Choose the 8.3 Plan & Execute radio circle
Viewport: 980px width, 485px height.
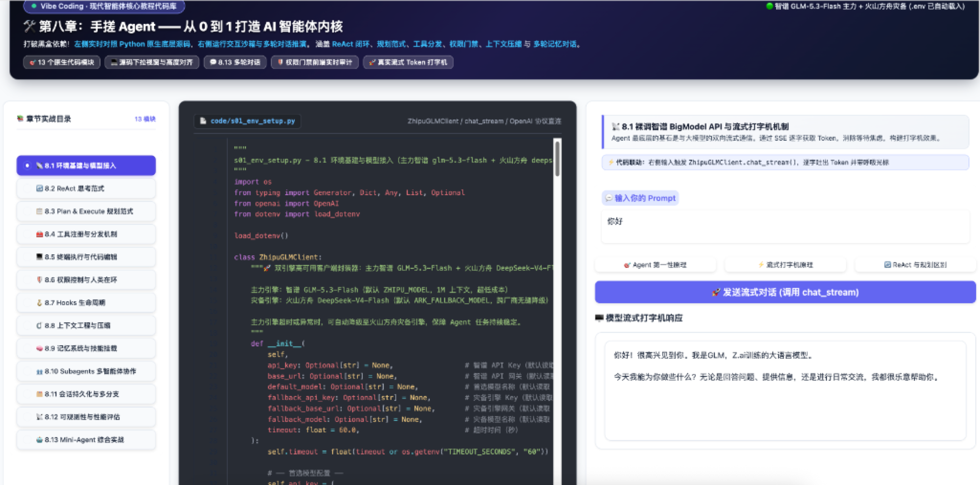tap(27, 211)
